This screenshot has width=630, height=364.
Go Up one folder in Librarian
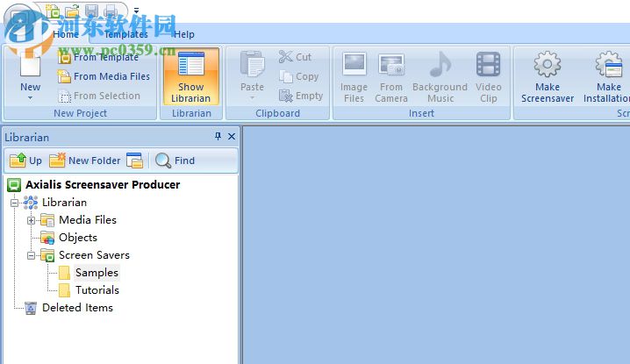[25, 161]
